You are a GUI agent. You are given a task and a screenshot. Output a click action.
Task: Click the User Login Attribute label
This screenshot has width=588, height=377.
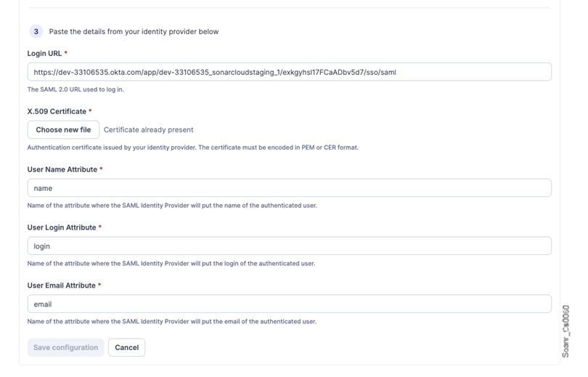pyautogui.click(x=62, y=227)
